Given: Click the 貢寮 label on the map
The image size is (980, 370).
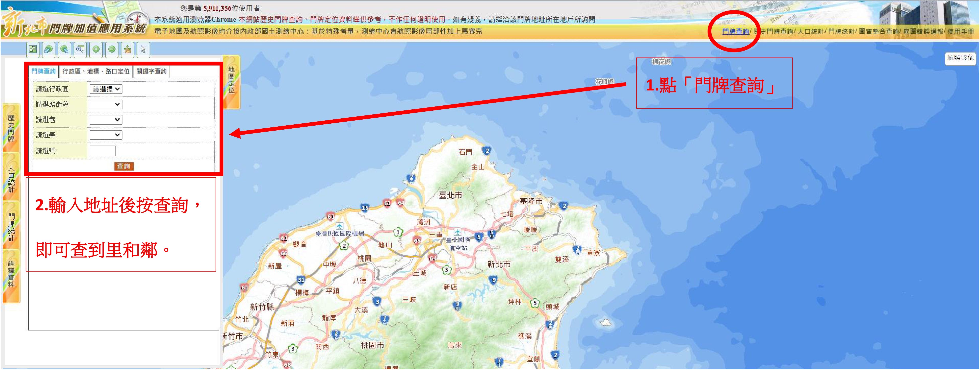Looking at the screenshot, I should (x=594, y=253).
